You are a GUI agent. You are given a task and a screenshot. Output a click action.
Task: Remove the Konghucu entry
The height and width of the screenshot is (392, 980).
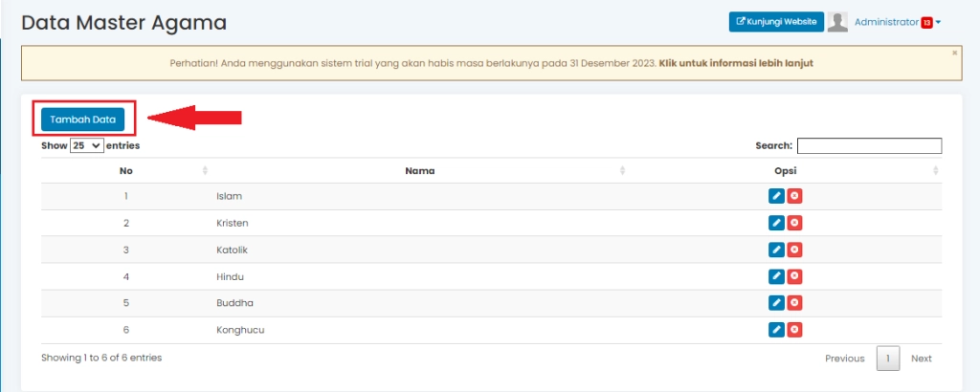pyautogui.click(x=794, y=330)
